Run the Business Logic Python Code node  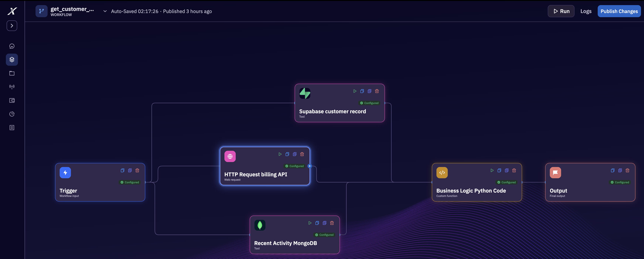492,170
